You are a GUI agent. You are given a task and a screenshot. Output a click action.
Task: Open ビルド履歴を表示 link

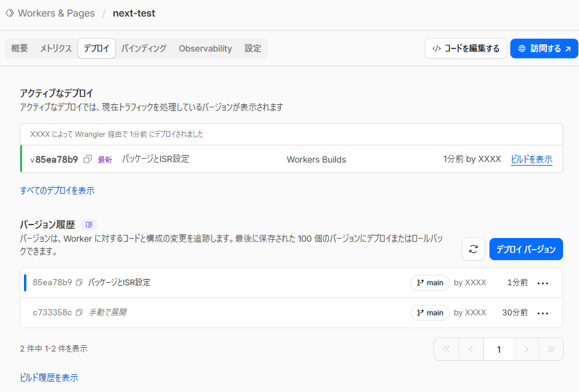pyautogui.click(x=49, y=378)
